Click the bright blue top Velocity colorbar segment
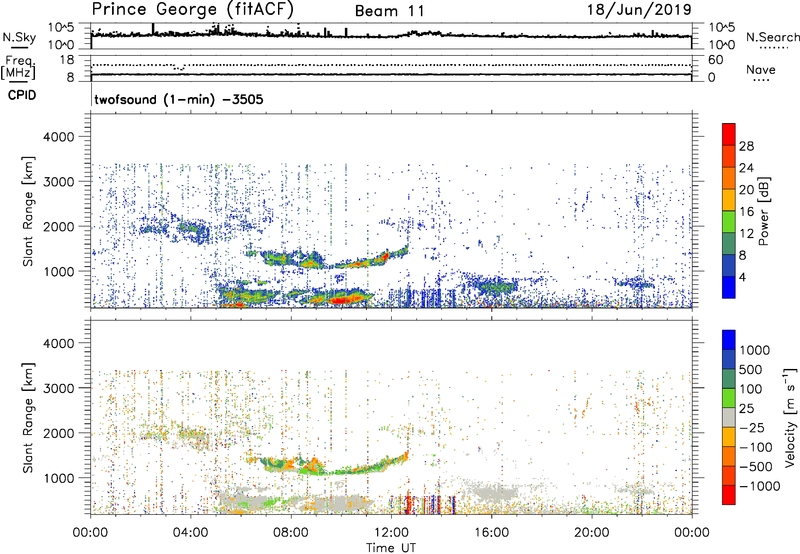This screenshot has height=554, width=800. 729,340
